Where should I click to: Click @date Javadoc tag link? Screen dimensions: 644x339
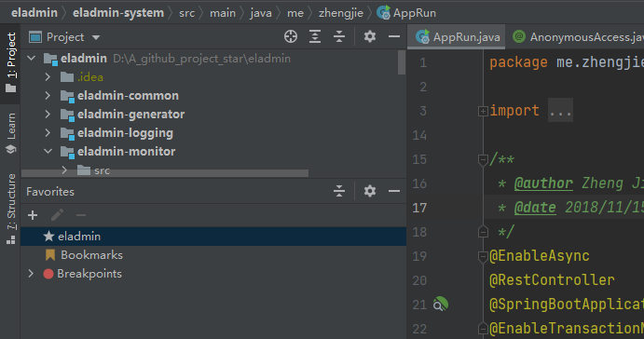click(535, 208)
